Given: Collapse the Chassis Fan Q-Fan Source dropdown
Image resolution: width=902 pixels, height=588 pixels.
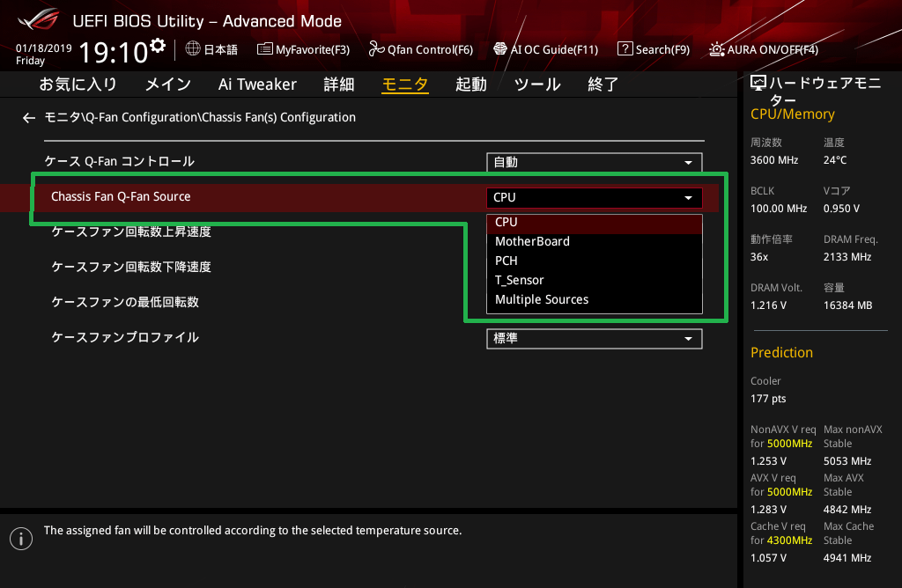Looking at the screenshot, I should (x=595, y=198).
